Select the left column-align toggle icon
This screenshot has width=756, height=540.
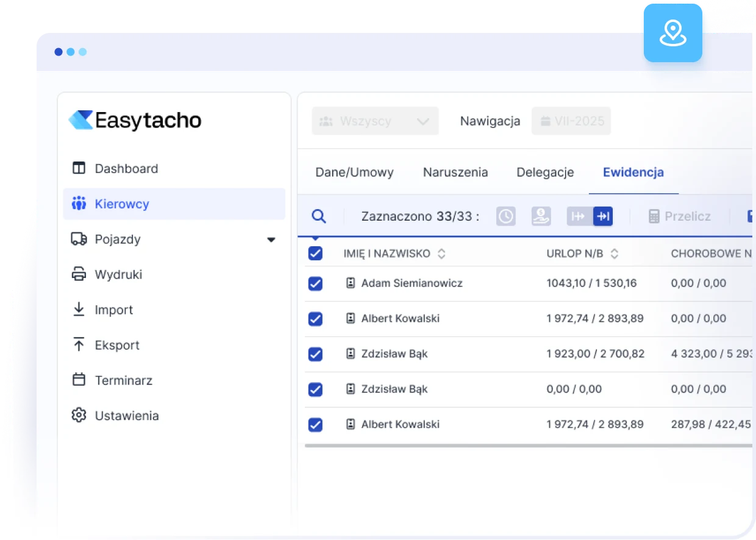point(578,216)
